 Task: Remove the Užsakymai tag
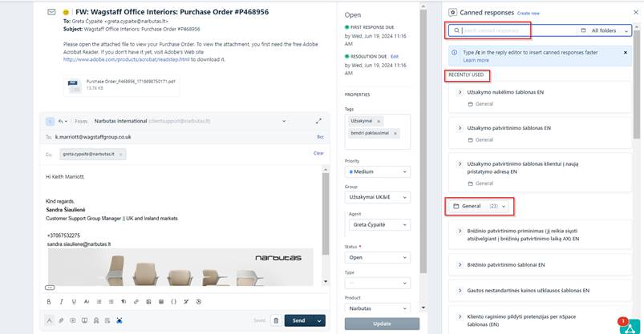pos(379,121)
